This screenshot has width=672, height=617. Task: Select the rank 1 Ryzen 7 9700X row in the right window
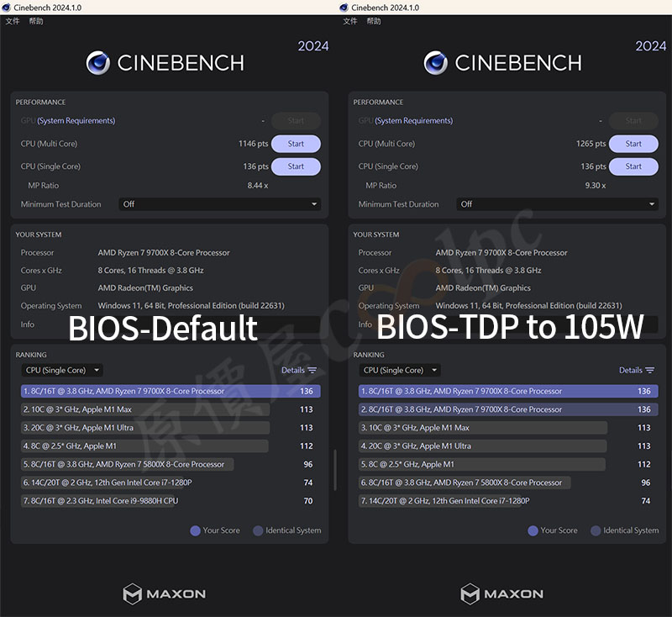point(508,391)
